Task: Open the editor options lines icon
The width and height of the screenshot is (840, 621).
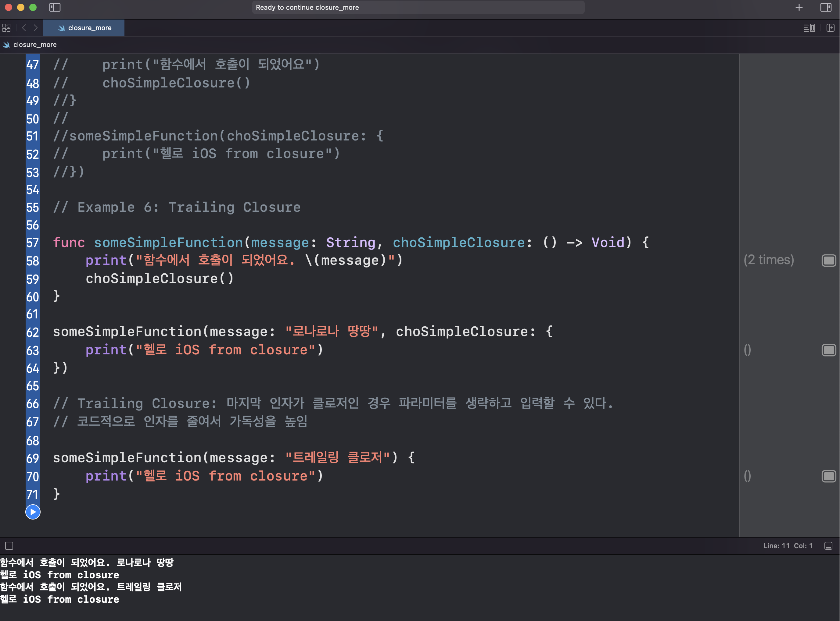Action: pyautogui.click(x=809, y=28)
